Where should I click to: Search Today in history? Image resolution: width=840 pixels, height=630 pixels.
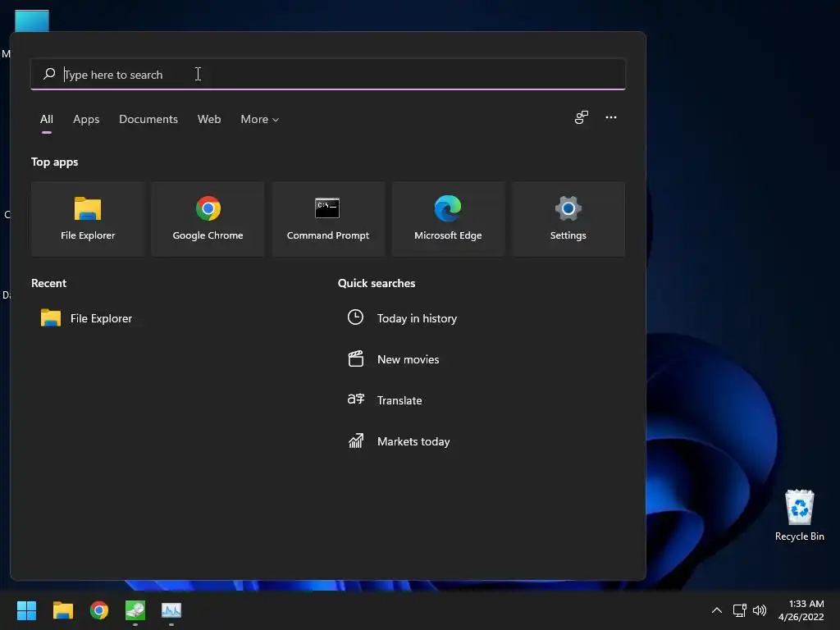(x=417, y=318)
